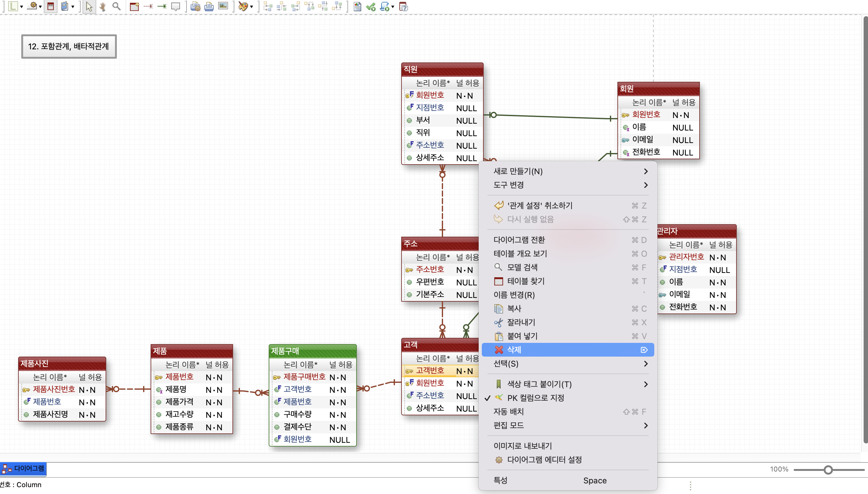
Task: Click the blue notebook model icon
Action: coord(64,6)
